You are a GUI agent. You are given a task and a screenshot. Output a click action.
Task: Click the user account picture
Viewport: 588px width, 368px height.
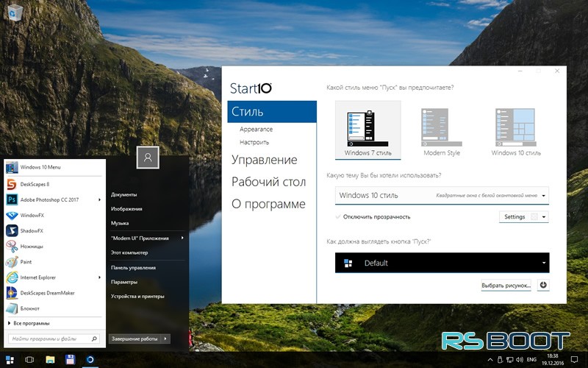[148, 158]
